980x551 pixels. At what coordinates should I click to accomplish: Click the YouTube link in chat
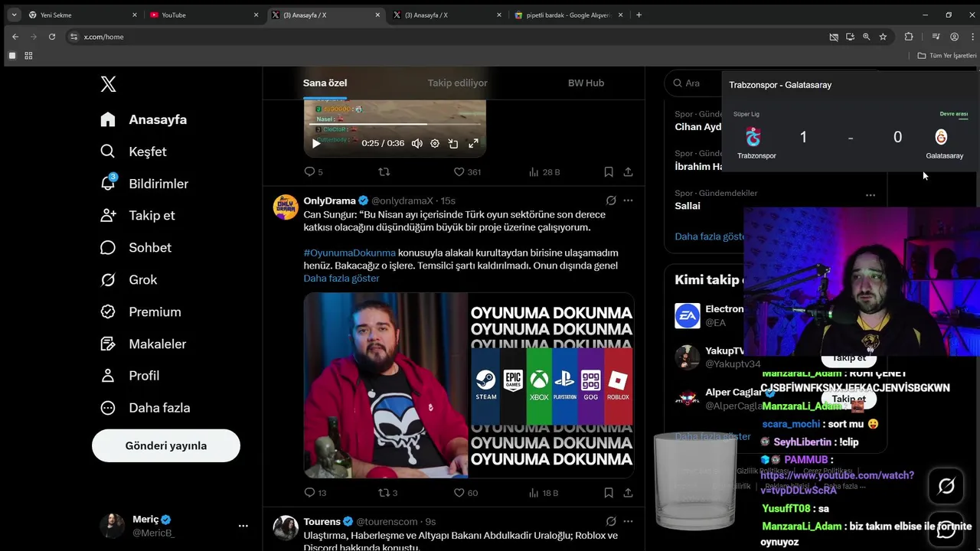point(837,483)
